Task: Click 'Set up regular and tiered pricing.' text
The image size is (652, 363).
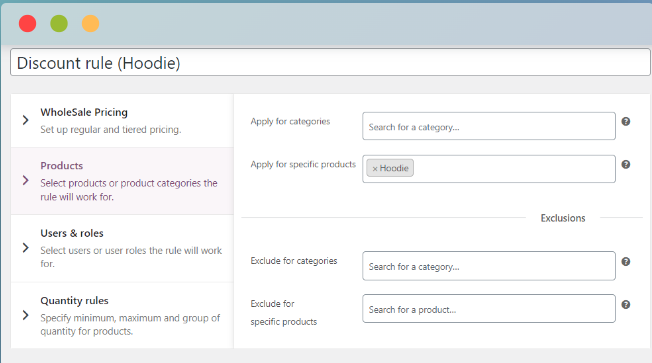Action: click(x=111, y=130)
